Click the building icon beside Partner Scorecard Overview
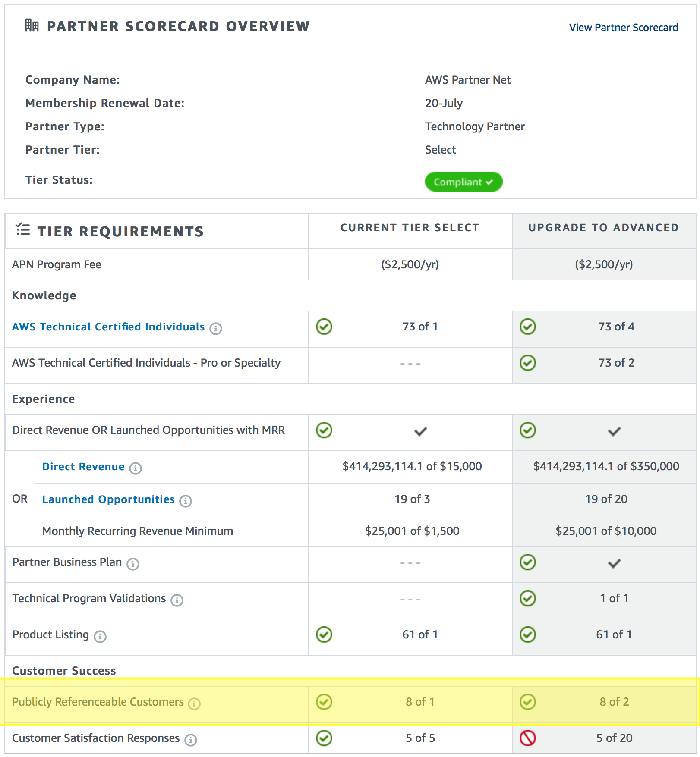The width and height of the screenshot is (700, 757). click(x=32, y=25)
